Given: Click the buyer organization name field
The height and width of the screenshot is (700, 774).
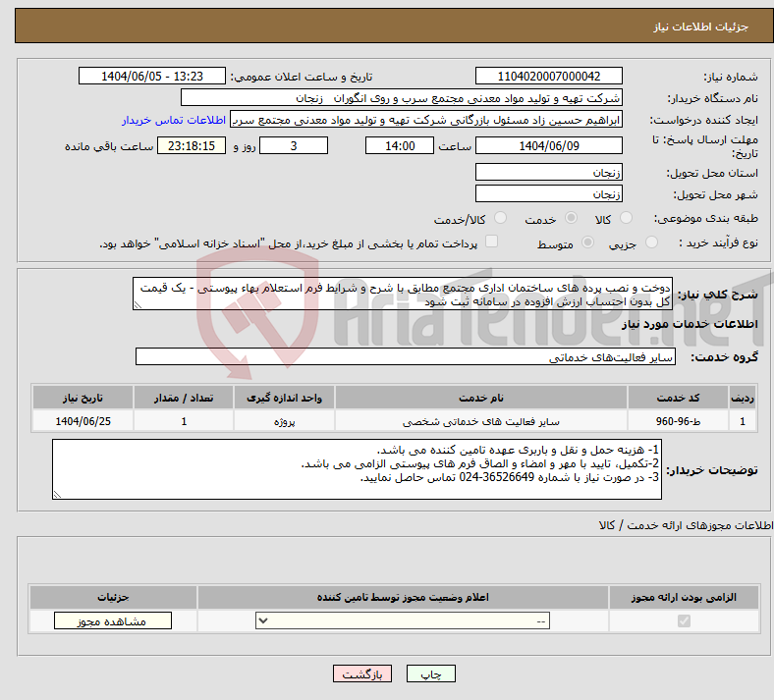Looking at the screenshot, I should (402, 97).
